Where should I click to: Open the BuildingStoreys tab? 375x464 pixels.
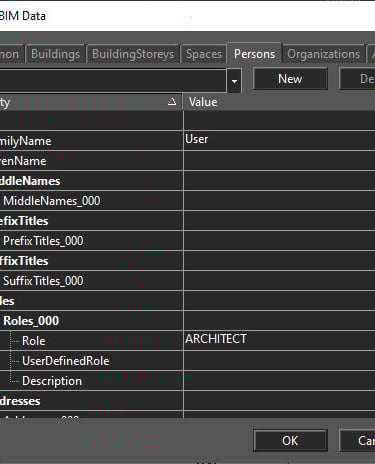133,54
